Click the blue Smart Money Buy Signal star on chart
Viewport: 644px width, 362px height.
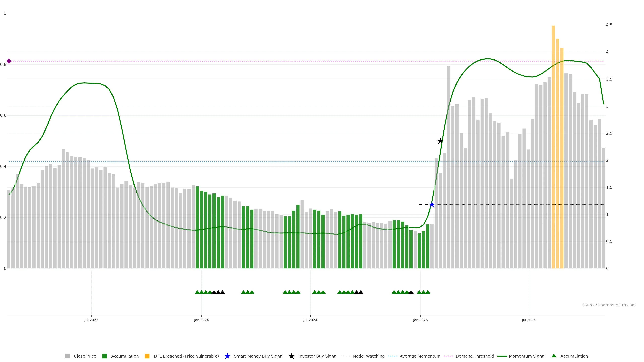click(432, 205)
